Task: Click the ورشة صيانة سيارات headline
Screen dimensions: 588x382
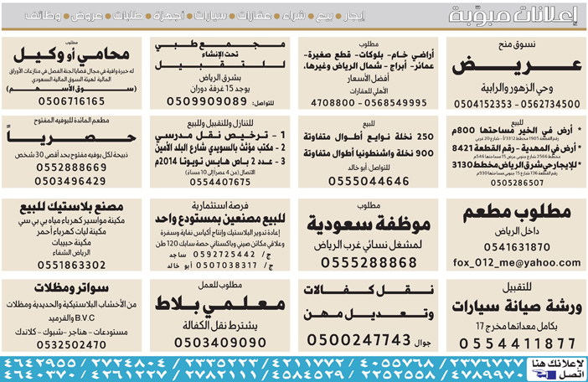Action: 517,307
